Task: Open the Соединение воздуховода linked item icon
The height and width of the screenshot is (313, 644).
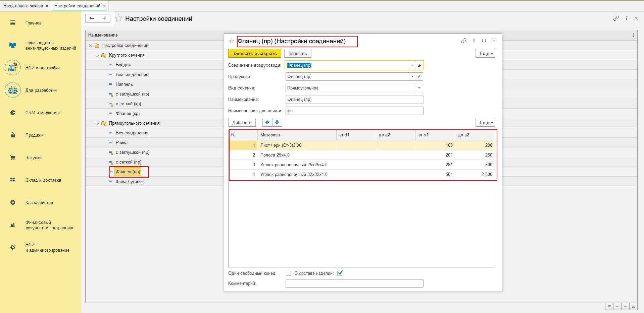Action: tap(419, 65)
